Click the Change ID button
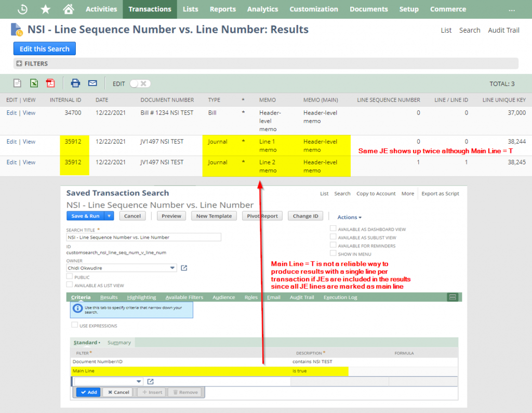The height and width of the screenshot is (413, 532). [x=305, y=216]
